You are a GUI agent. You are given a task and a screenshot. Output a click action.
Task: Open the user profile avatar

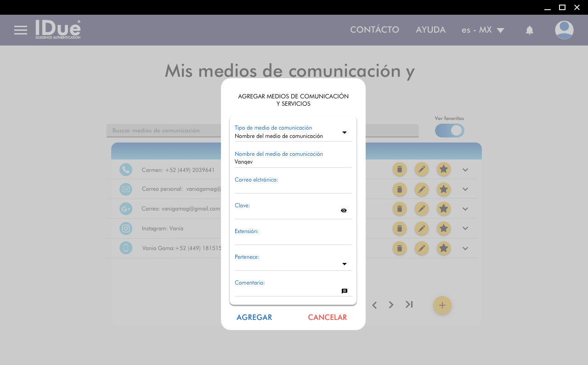pyautogui.click(x=564, y=30)
